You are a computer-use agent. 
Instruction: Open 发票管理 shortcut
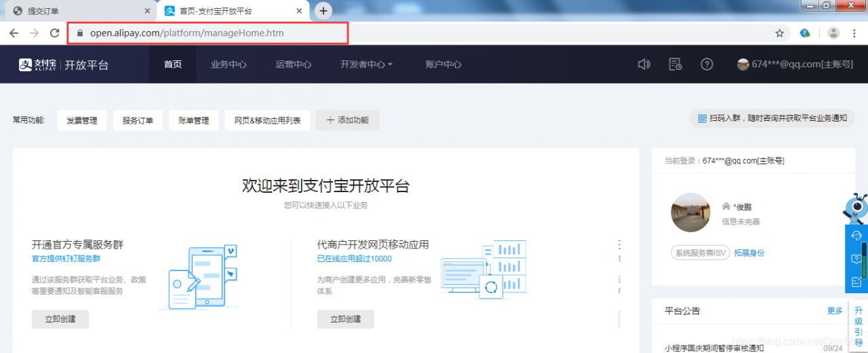click(x=82, y=120)
